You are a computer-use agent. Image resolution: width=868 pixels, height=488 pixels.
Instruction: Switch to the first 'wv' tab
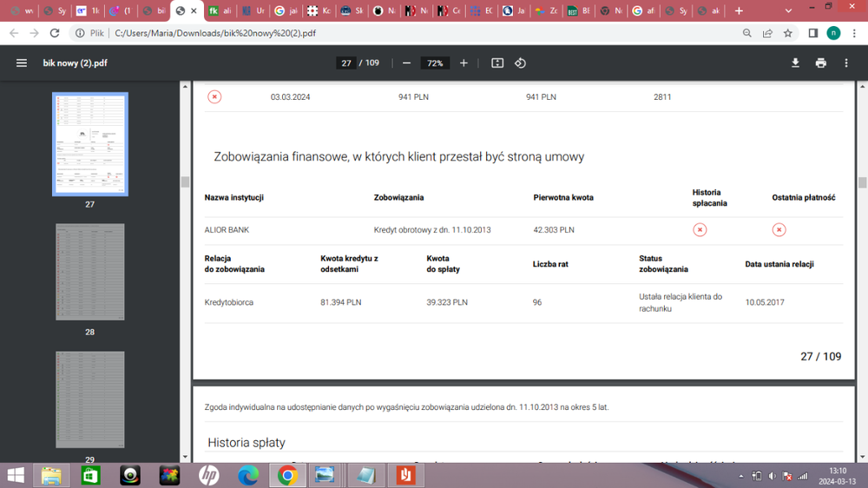23,10
